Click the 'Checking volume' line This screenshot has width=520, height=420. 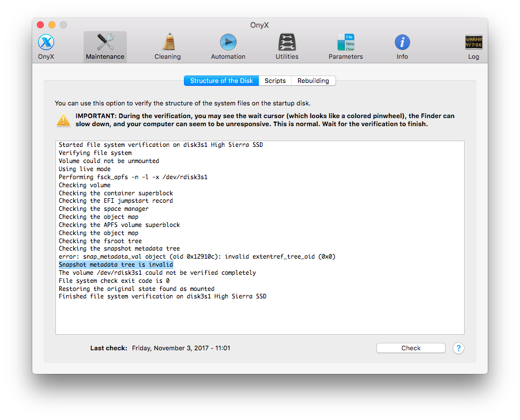pos(85,185)
